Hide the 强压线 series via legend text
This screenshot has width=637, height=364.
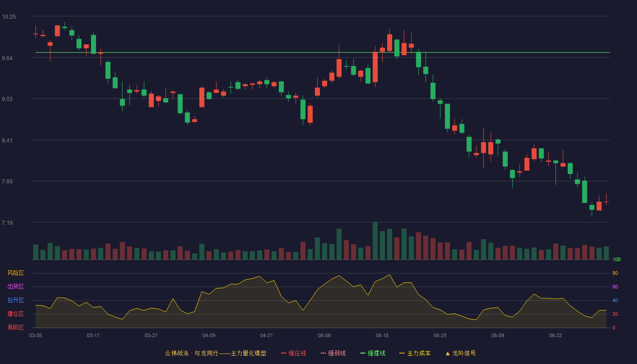[297, 353]
